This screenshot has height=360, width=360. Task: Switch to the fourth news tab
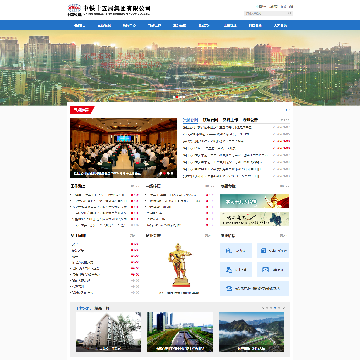tap(250, 120)
